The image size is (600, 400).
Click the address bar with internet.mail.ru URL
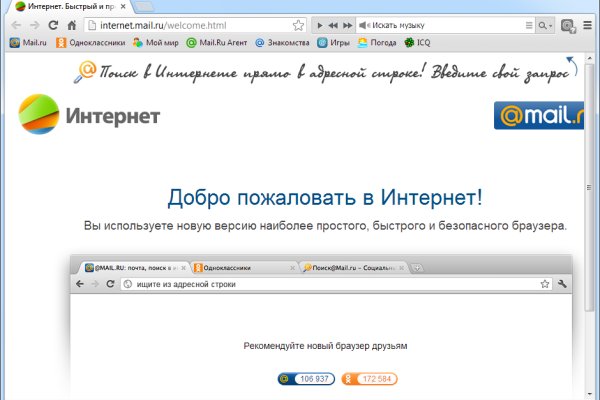(190, 25)
